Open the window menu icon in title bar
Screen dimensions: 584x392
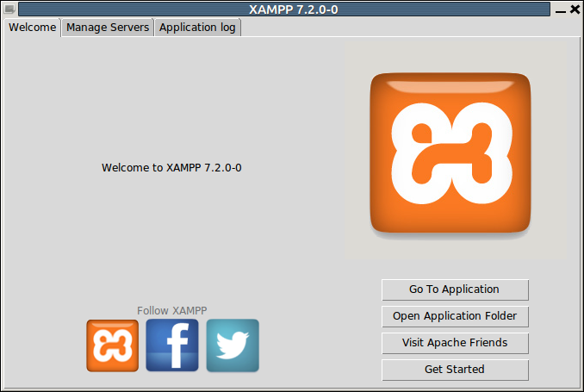[x=9, y=9]
